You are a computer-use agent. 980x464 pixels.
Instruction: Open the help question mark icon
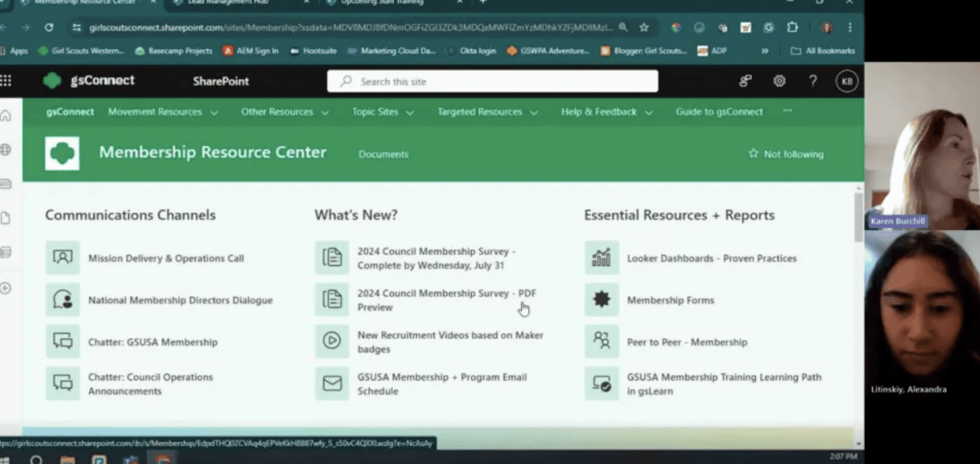(x=813, y=81)
